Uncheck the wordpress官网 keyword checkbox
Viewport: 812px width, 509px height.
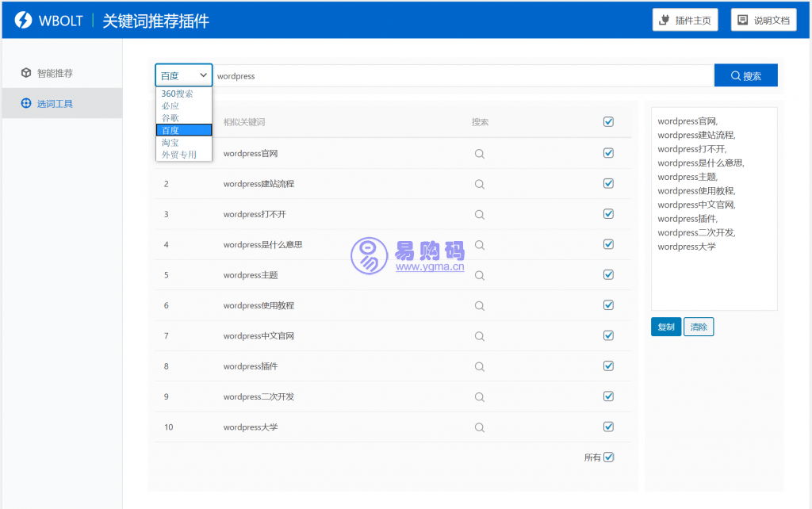coord(608,153)
